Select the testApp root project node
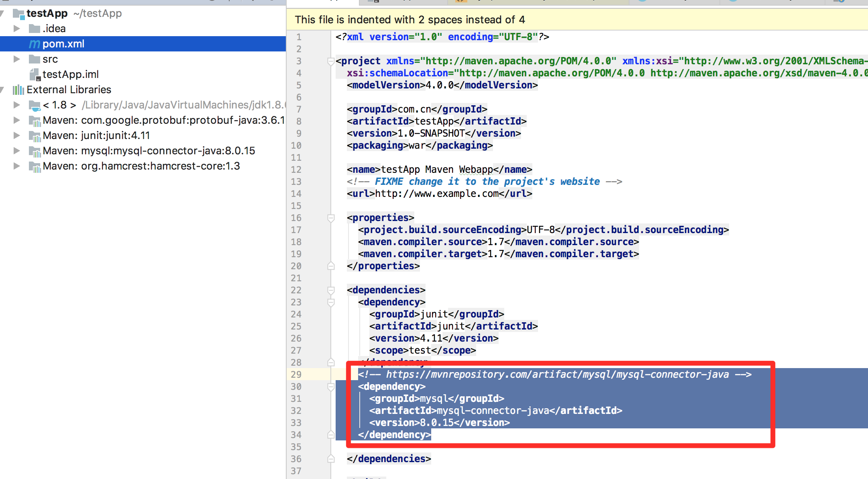 143,13
